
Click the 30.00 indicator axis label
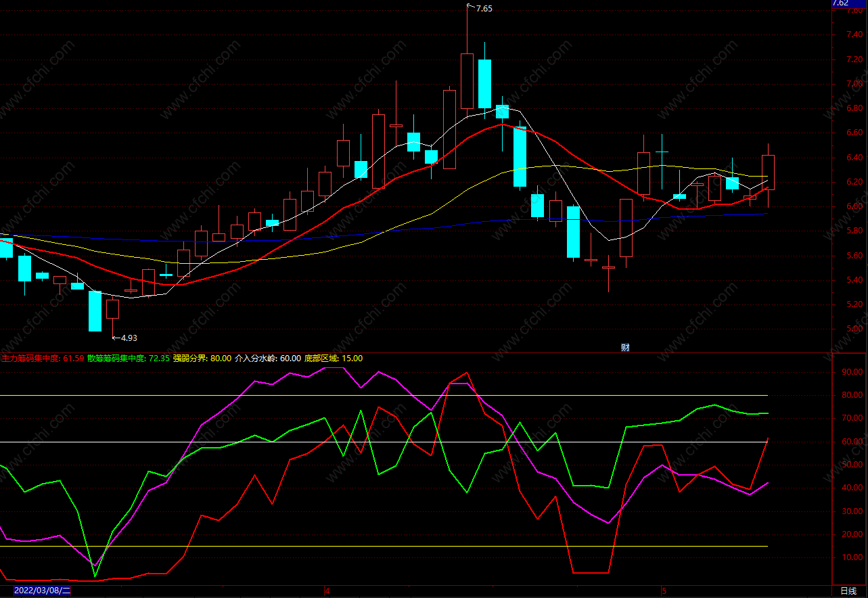point(853,511)
